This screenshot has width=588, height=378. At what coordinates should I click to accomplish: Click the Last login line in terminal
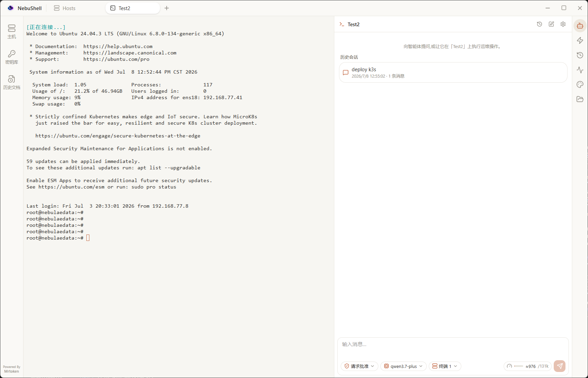[x=108, y=206]
